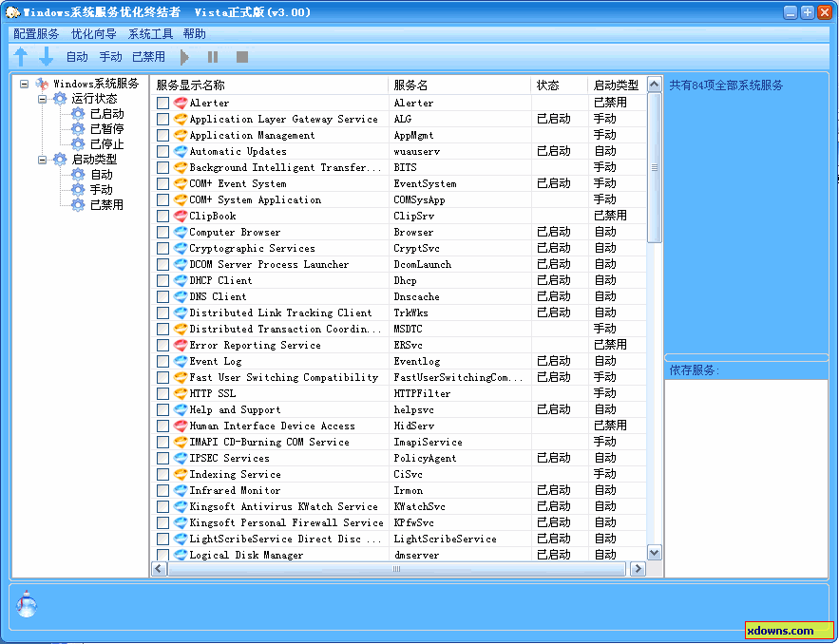This screenshot has height=644, width=839.
Task: Click the vertical scrollbar thumb
Action: click(654, 167)
